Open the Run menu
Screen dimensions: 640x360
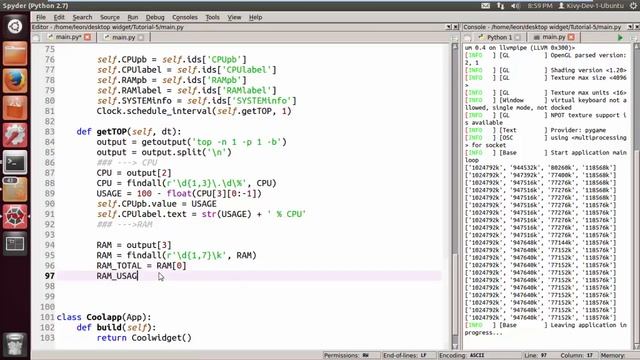pos(133,17)
